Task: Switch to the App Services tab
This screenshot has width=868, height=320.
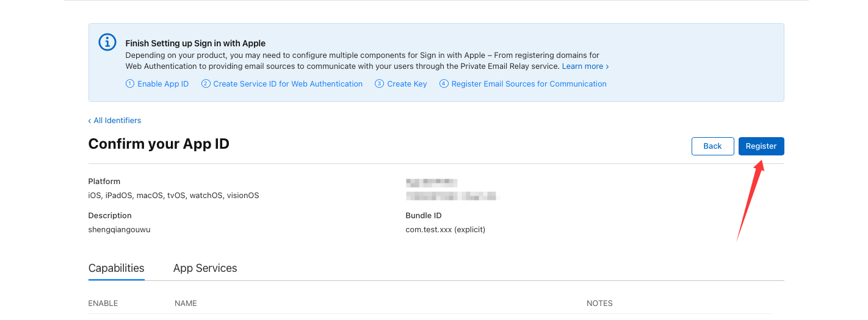Action: coord(205,268)
